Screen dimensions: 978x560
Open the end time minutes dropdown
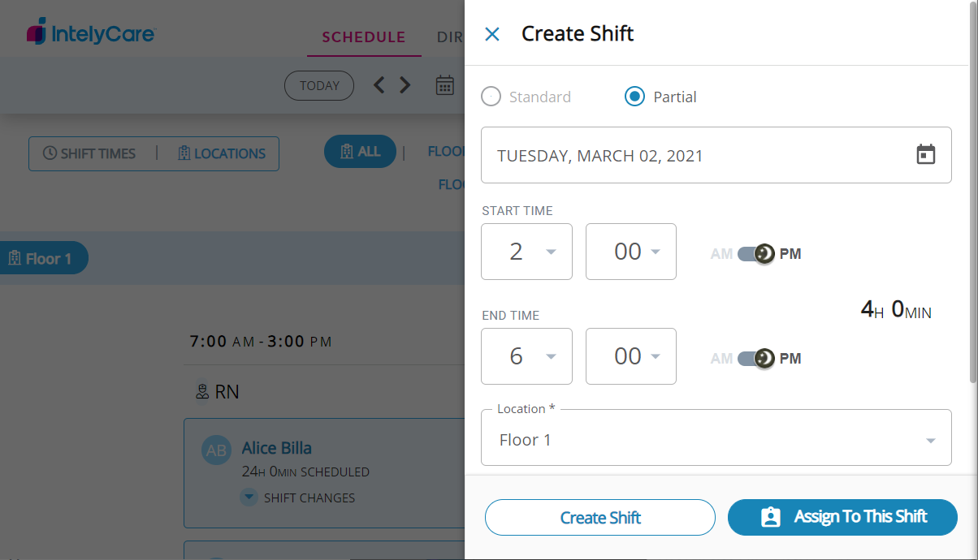coord(631,356)
